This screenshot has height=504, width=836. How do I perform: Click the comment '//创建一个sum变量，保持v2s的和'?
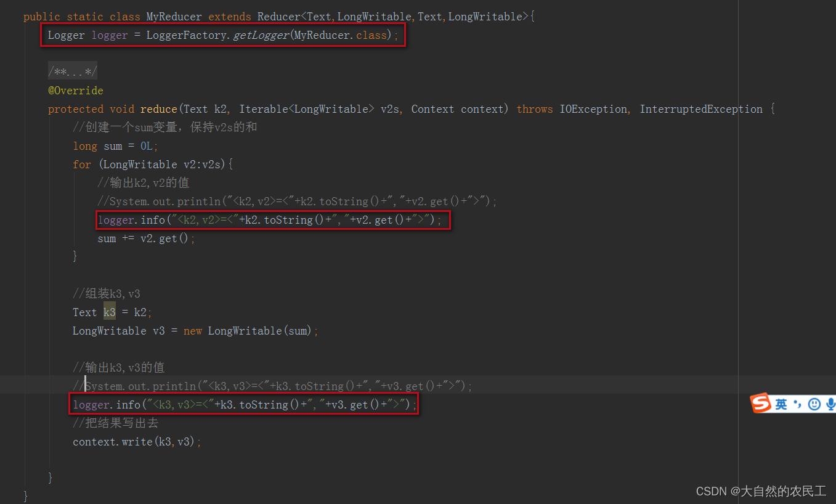165,128
